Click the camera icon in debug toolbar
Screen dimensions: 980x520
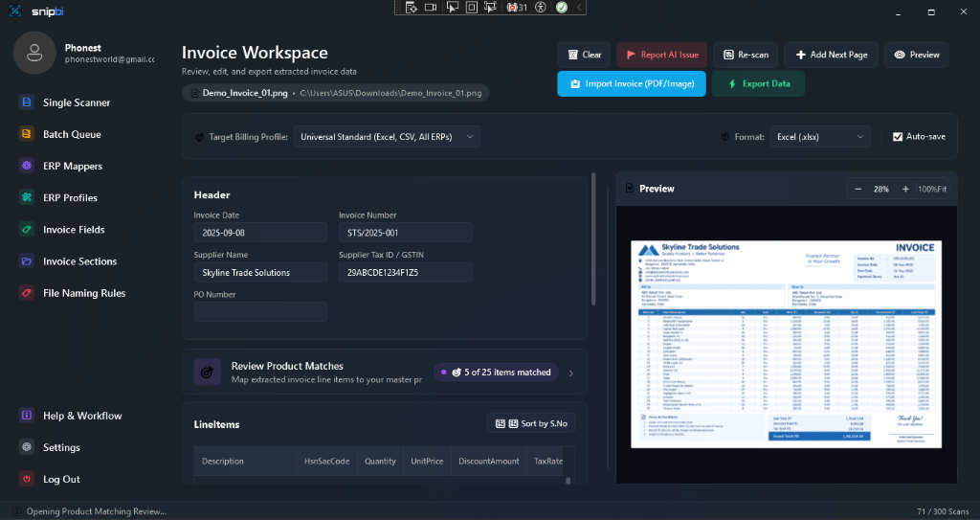click(431, 8)
